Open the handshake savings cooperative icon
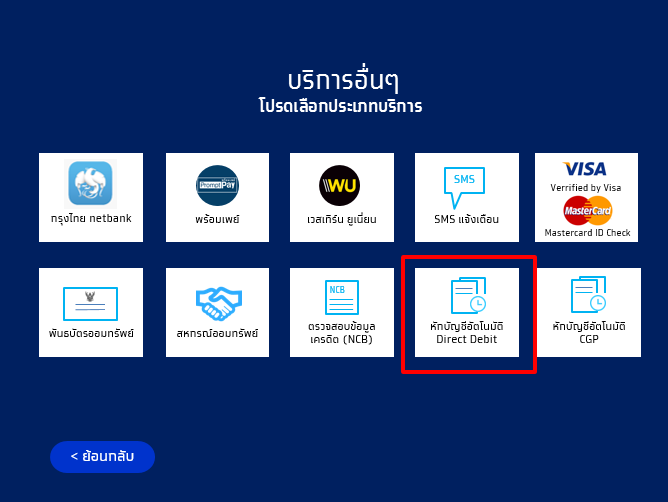Screen dimensions: 668x502 tap(216, 302)
